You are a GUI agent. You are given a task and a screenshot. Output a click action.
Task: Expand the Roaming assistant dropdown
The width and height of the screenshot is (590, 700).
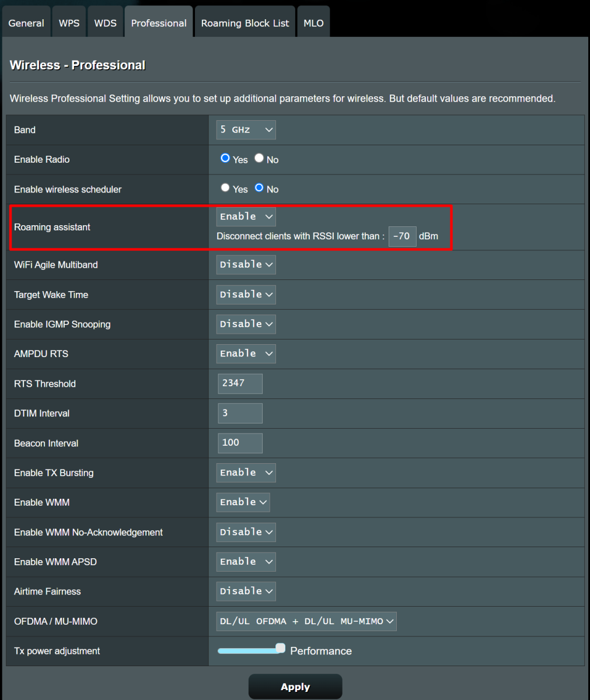(246, 216)
